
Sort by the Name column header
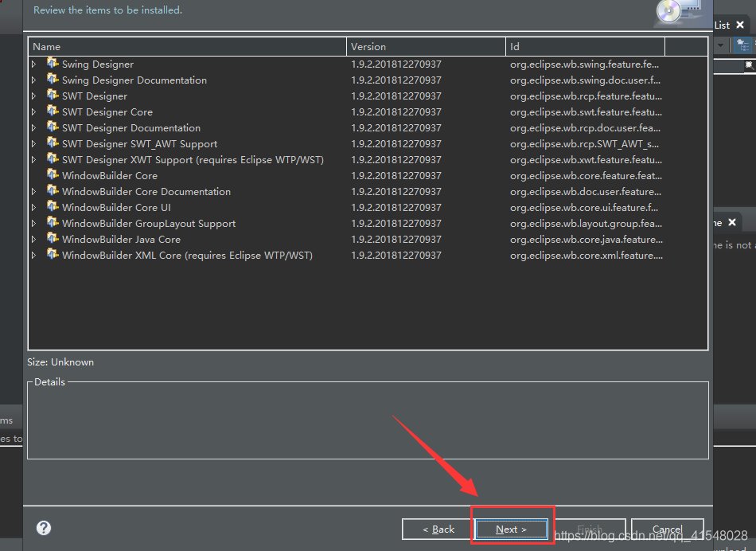point(187,47)
